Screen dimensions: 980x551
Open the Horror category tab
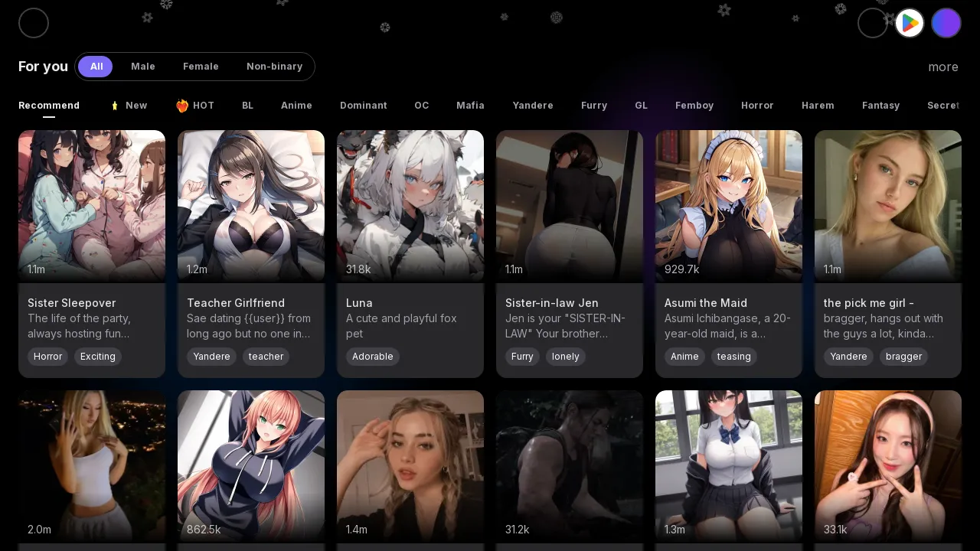click(x=757, y=106)
